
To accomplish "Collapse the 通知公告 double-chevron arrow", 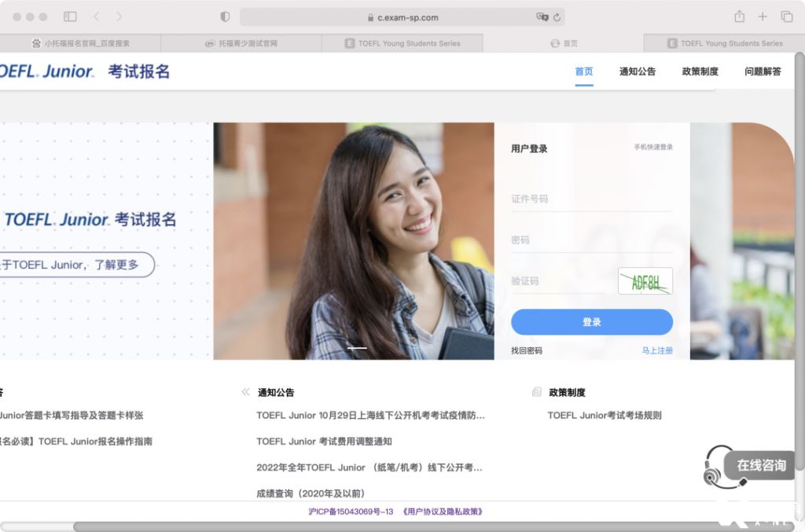I will [245, 392].
